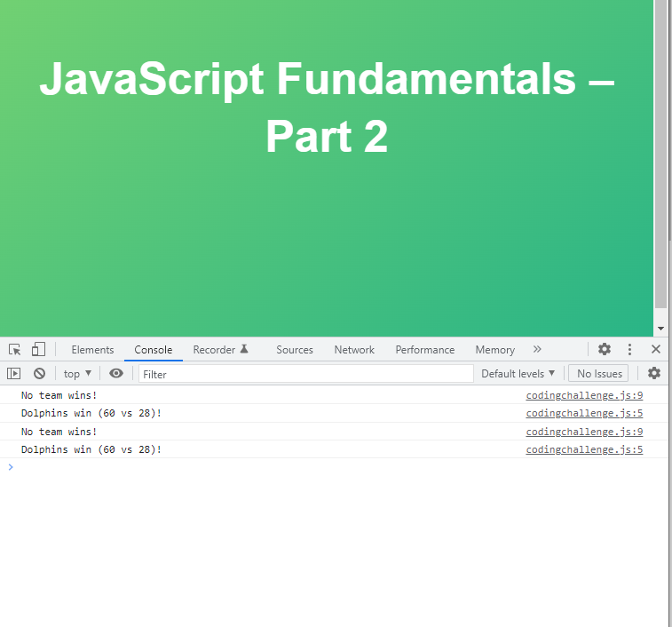Click the page scrollbar down arrow
The image size is (672, 627).
(x=660, y=329)
